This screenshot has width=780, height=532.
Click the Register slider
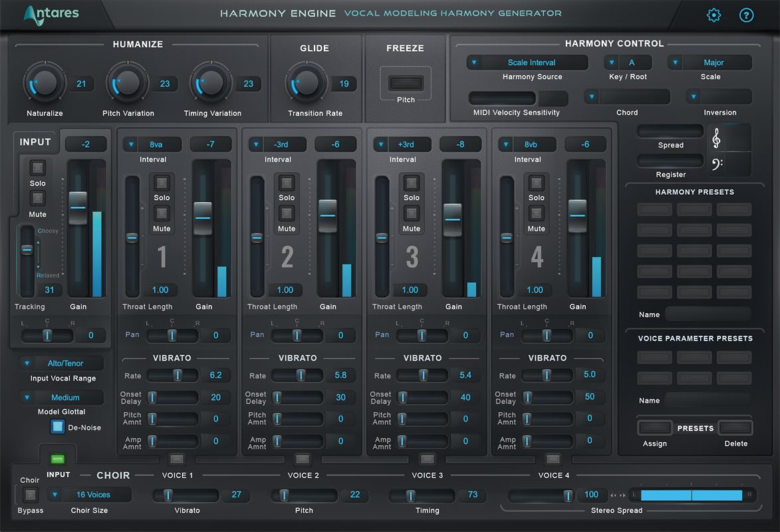tap(670, 161)
